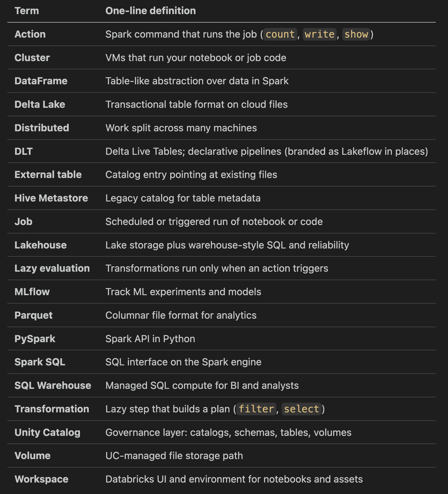448x494 pixels.
Task: Click the 'External table' term
Action: (48, 175)
